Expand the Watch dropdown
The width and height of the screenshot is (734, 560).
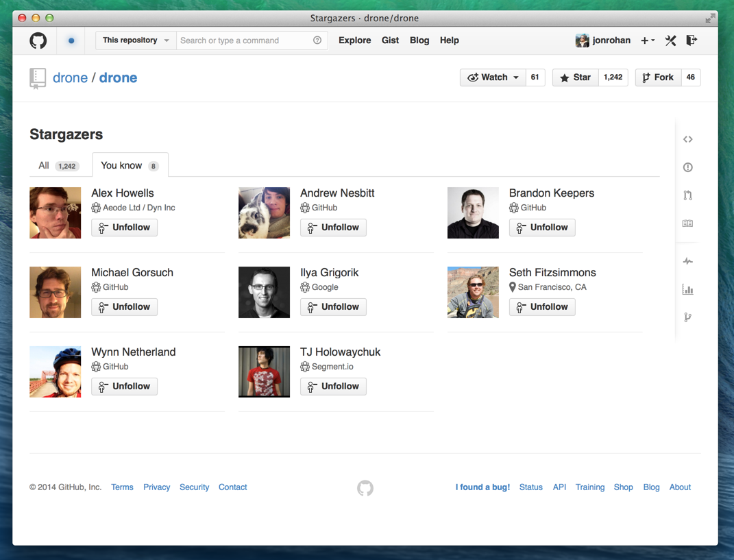click(x=493, y=77)
